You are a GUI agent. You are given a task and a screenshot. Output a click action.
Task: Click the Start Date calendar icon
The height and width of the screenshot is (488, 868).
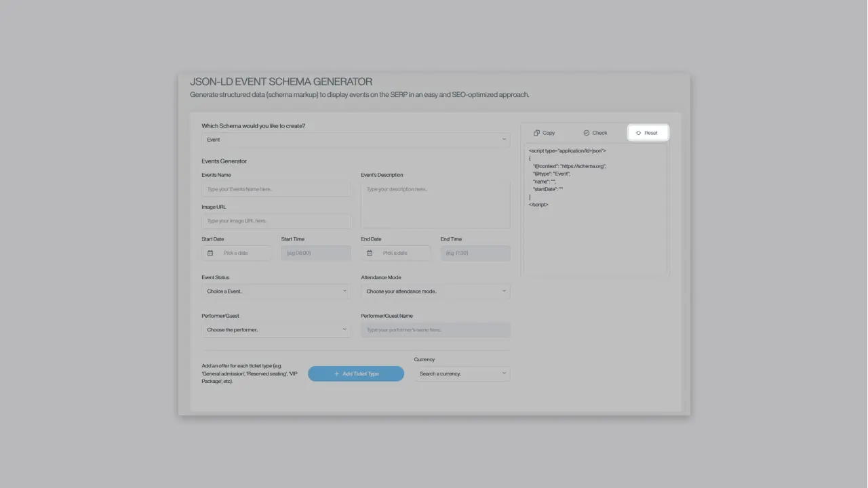pyautogui.click(x=210, y=253)
